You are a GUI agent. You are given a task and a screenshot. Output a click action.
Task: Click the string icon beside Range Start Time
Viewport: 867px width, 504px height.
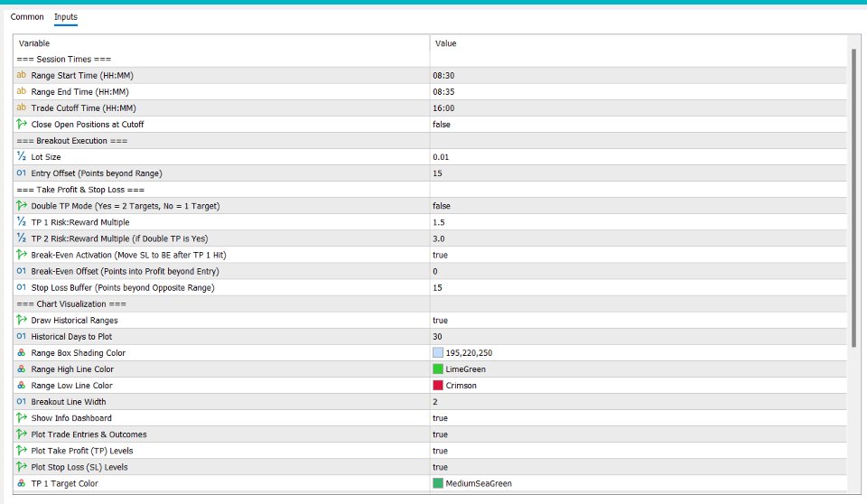pos(21,75)
